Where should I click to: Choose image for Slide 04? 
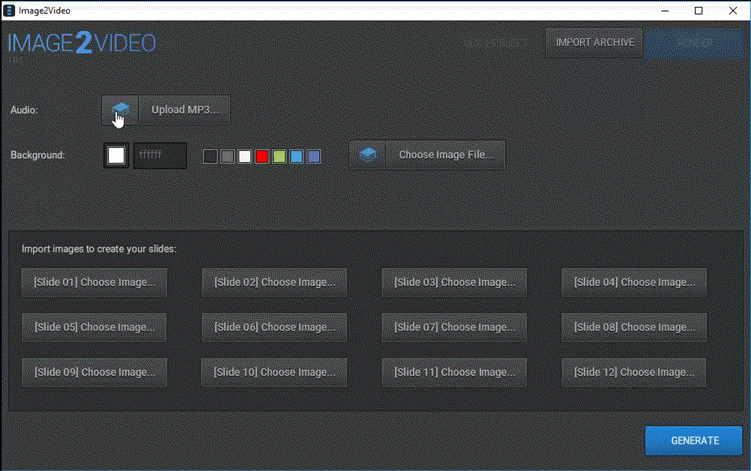pyautogui.click(x=634, y=282)
